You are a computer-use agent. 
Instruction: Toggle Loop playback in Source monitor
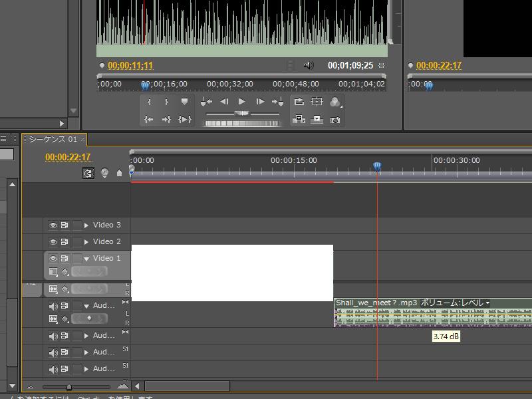tap(299, 102)
